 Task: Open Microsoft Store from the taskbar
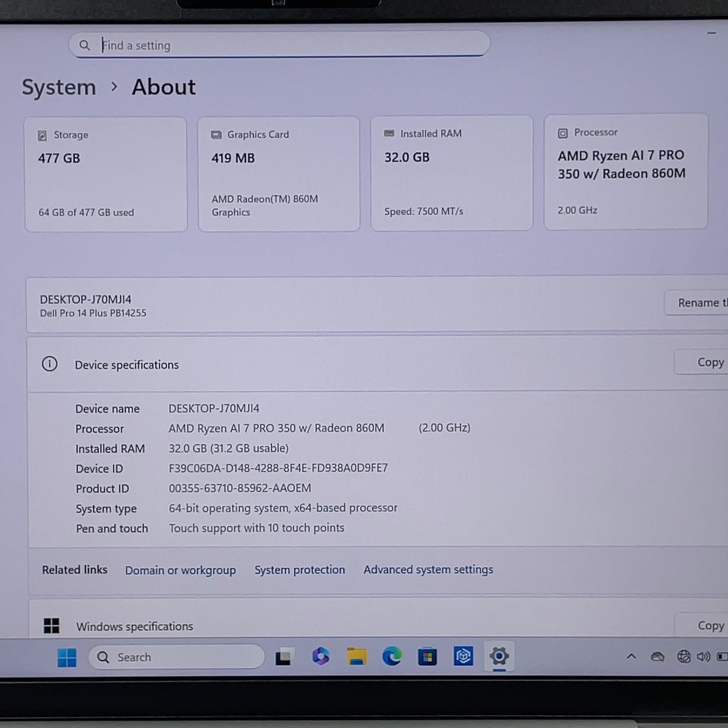(x=428, y=657)
